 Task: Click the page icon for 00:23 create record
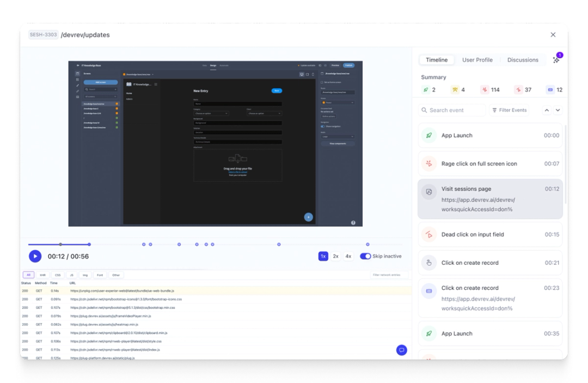click(429, 291)
